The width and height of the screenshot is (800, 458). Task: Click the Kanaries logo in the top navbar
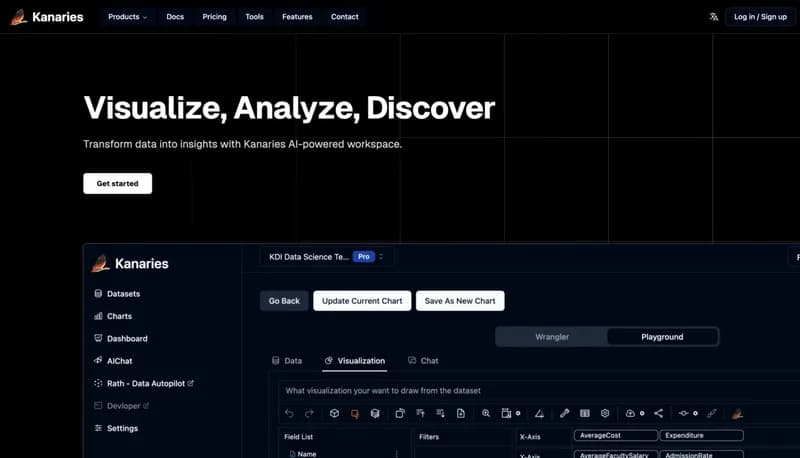coord(46,17)
